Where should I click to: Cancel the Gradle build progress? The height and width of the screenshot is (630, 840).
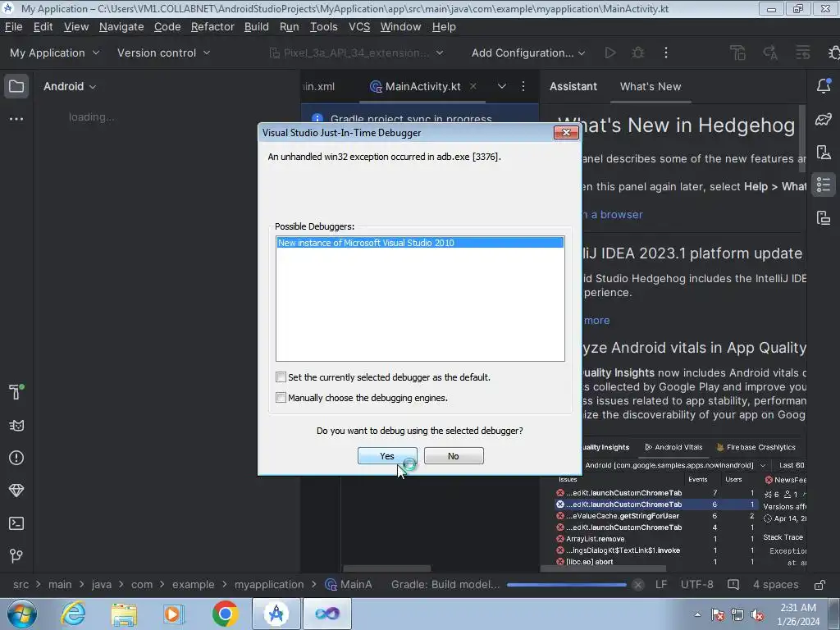point(637,584)
